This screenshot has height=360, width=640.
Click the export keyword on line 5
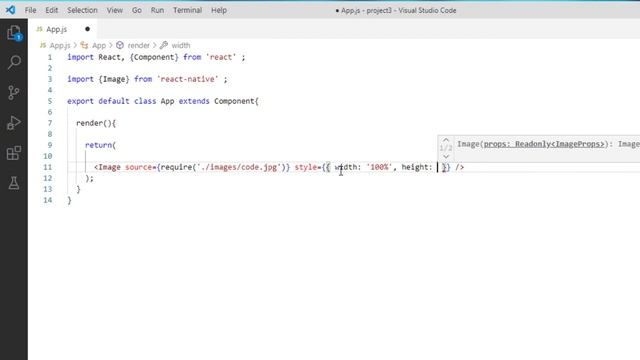(80, 101)
